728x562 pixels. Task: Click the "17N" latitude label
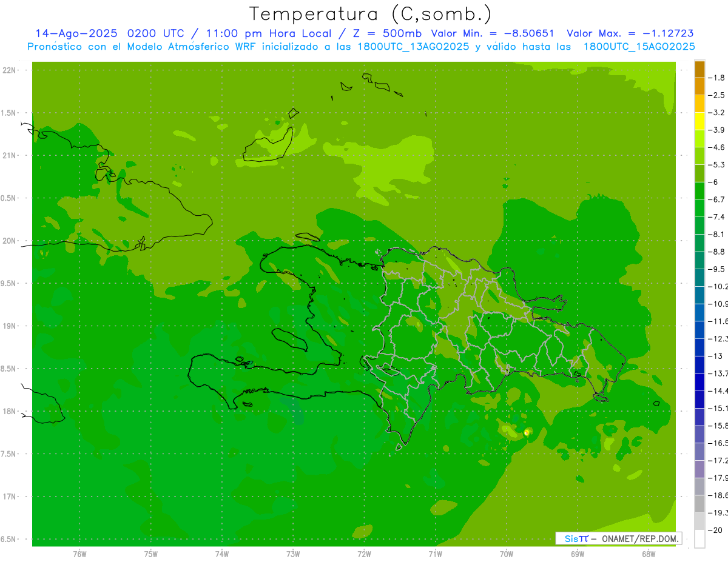tap(10, 497)
